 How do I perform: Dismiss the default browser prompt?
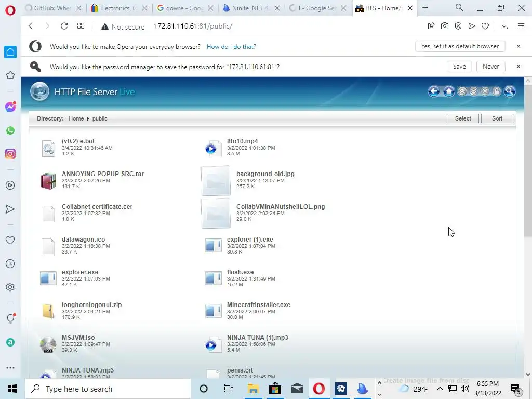click(518, 46)
